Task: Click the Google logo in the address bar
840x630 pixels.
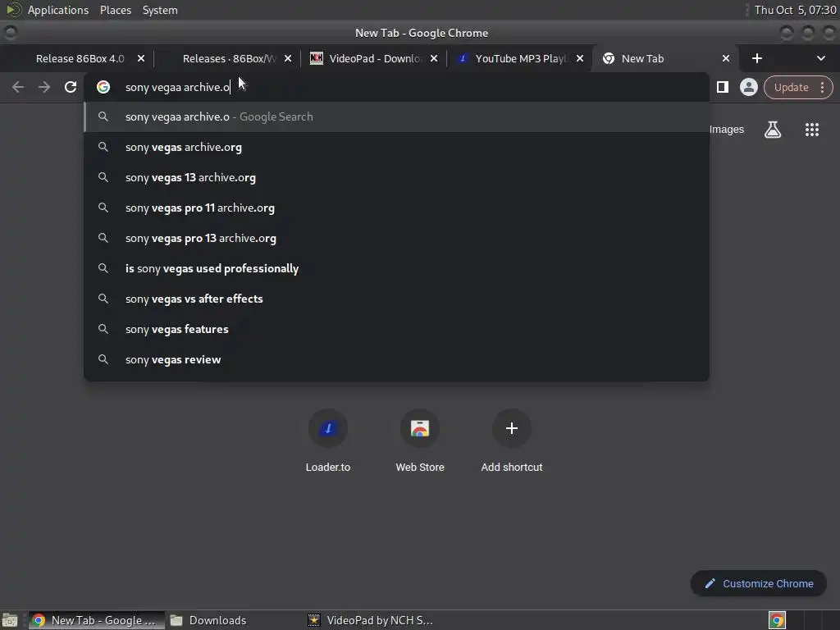Action: [x=103, y=87]
